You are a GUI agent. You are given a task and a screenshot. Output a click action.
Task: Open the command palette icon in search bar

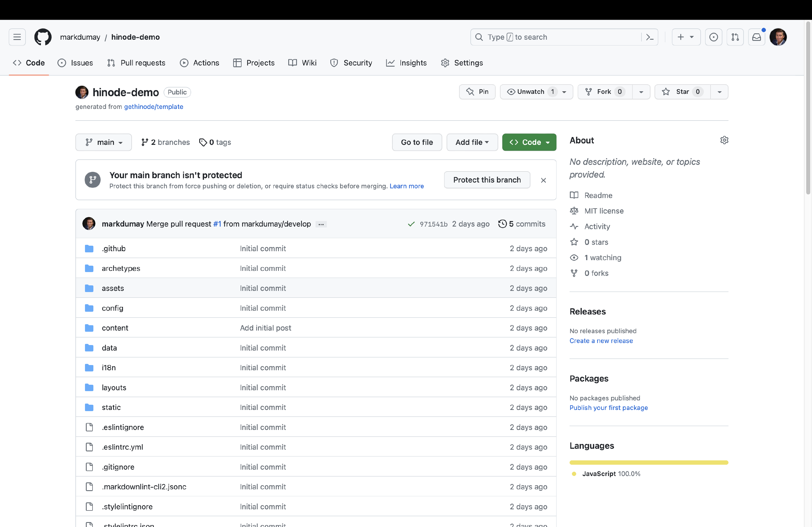(x=650, y=37)
